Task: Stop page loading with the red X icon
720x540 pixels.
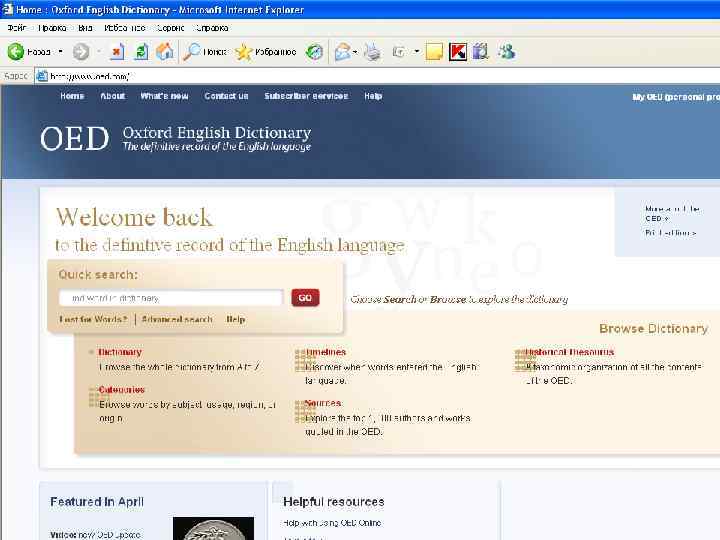Action: coord(117,52)
